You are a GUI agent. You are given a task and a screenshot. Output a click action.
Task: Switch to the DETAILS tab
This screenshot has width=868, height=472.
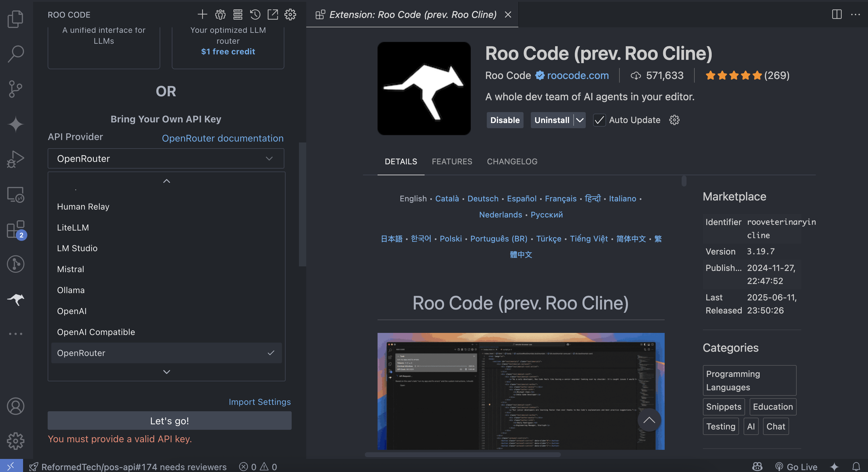(x=401, y=162)
